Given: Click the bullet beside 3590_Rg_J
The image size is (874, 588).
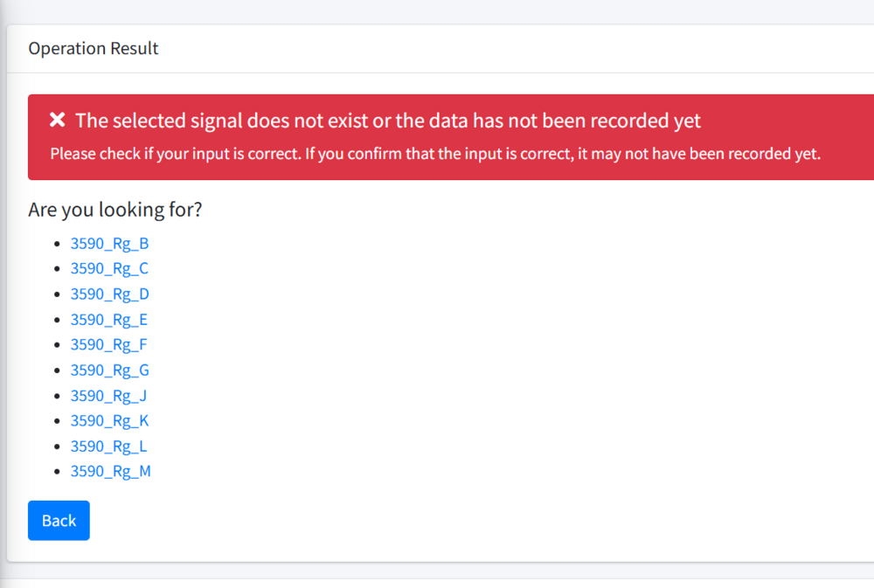Looking at the screenshot, I should tap(57, 396).
